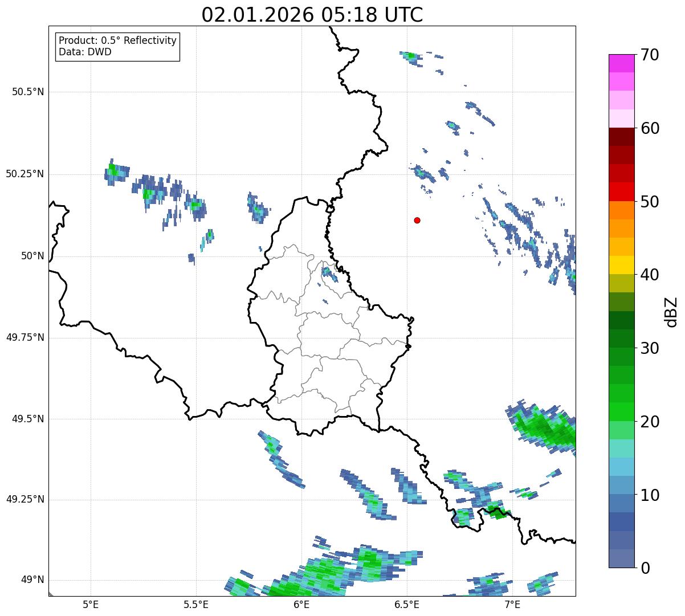Click the 5°E longitude label
Screen dimensions: 685x616
click(x=91, y=604)
